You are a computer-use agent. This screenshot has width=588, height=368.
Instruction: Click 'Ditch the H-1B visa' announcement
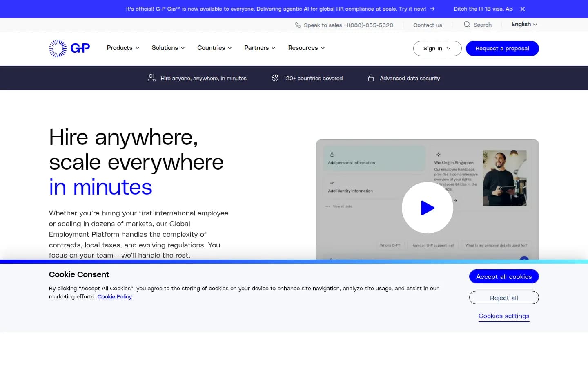pos(483,9)
